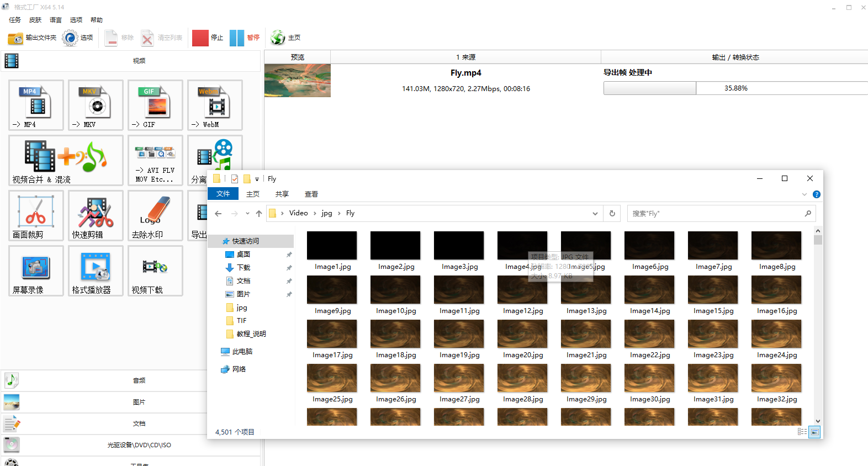Switch Explorer to large thumbnails view

[814, 432]
